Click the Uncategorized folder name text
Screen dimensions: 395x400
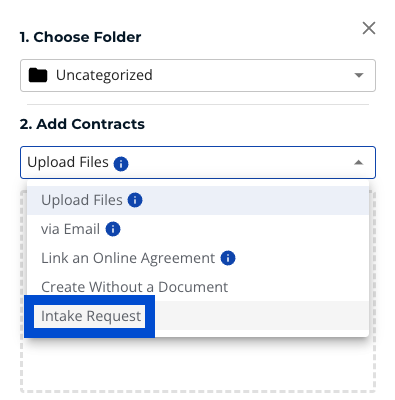(x=104, y=75)
